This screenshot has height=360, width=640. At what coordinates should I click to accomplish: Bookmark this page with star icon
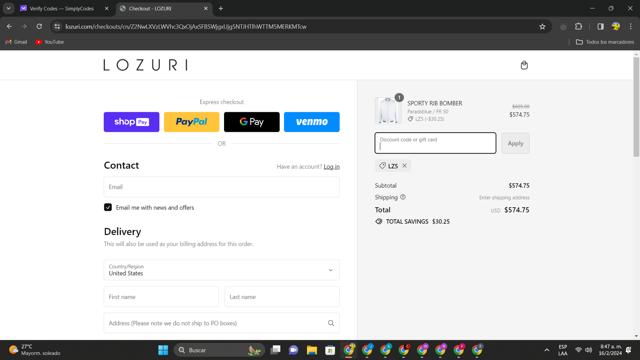click(x=542, y=27)
